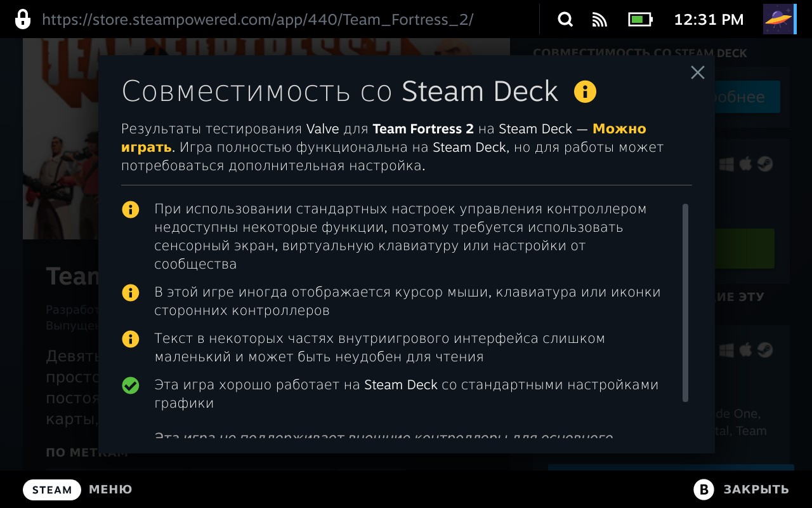Click the green button behind the dialog
Screen dimensions: 812x508
tap(745, 248)
